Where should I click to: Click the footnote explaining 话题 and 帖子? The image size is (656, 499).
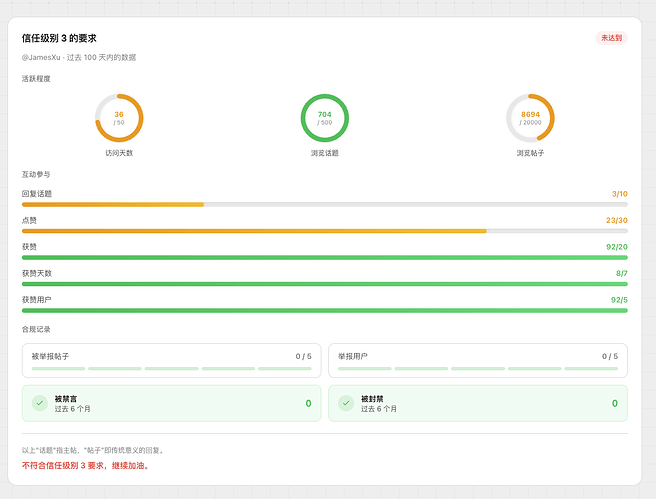point(94,450)
